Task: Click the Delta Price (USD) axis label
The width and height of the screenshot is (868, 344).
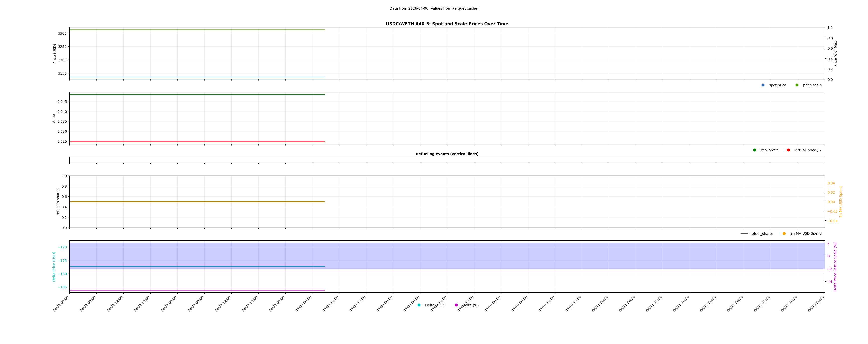Action: (x=54, y=267)
